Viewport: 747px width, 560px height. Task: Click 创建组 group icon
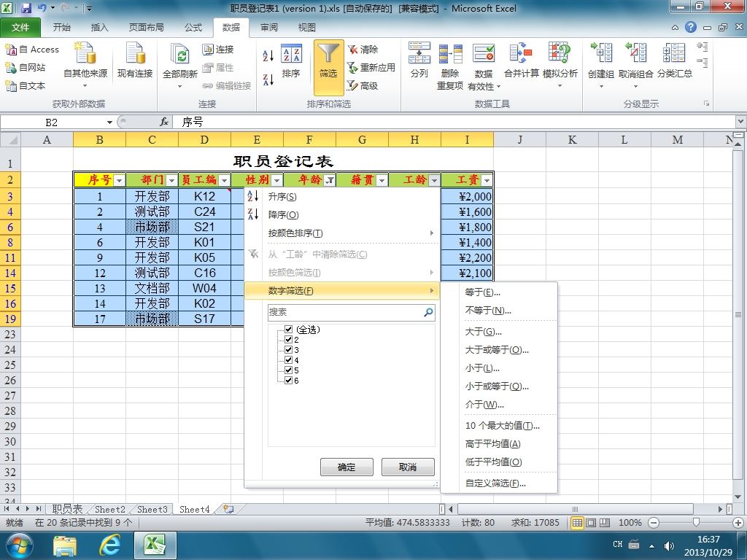(601, 52)
